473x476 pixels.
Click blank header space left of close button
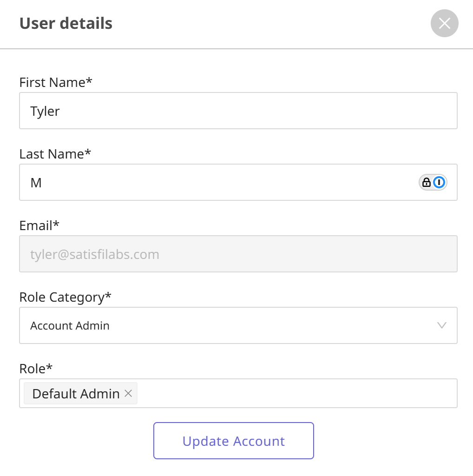pyautogui.click(x=279, y=23)
